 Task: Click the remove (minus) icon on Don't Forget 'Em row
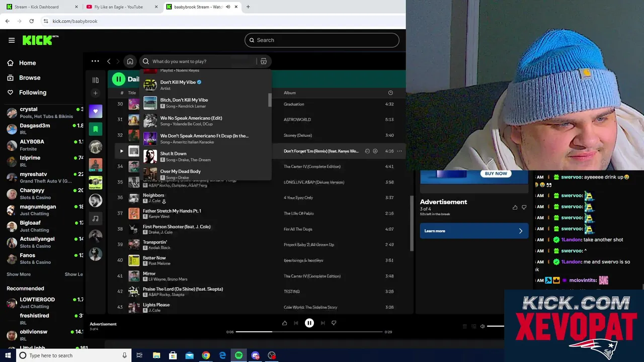tap(367, 151)
